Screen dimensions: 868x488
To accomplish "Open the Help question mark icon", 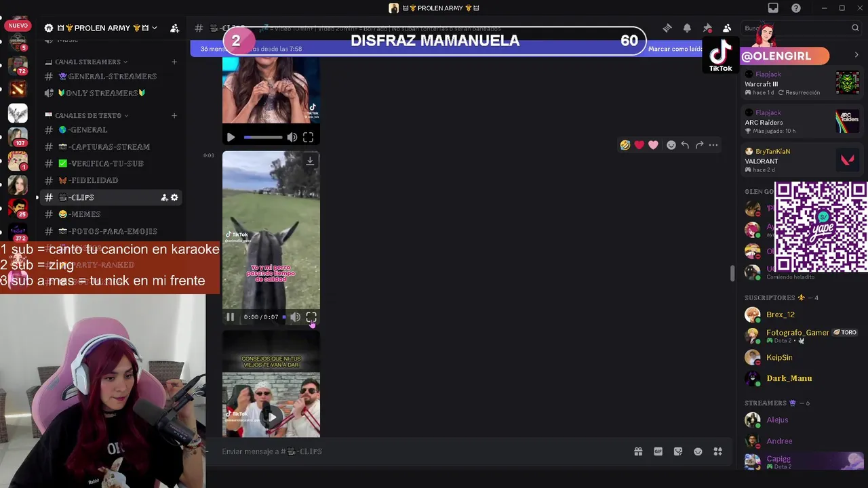I will [796, 8].
